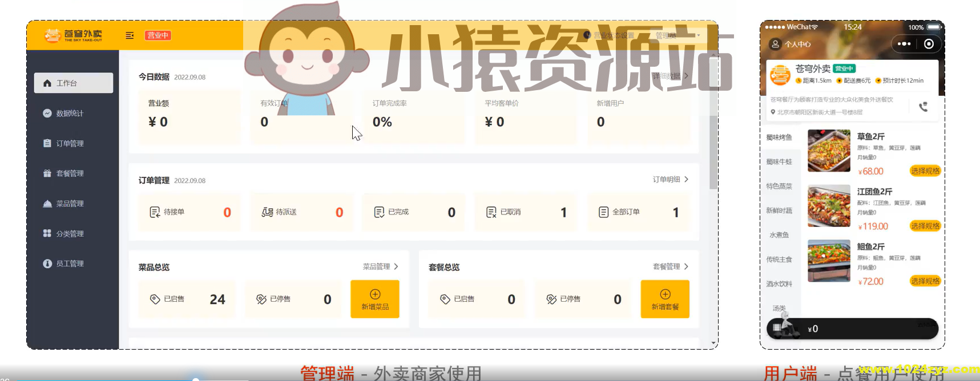
Task: Collapse the sidebar with the hamburger icon
Action: click(130, 35)
